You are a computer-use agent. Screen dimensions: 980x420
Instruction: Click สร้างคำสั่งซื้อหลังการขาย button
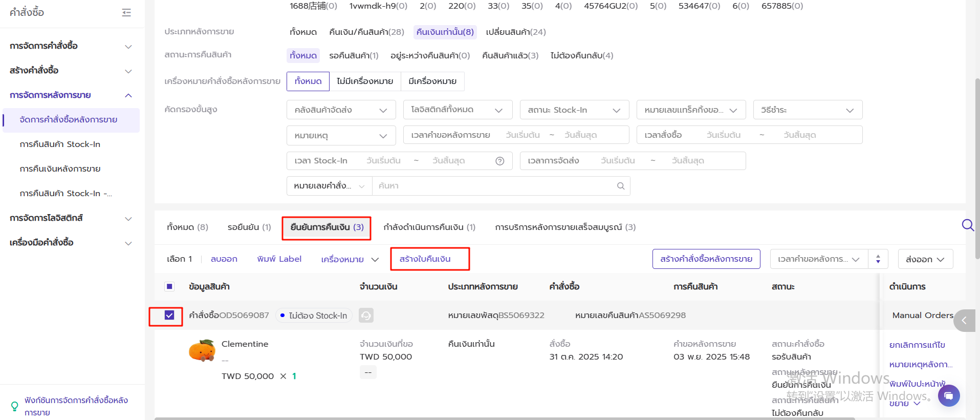[x=706, y=259]
